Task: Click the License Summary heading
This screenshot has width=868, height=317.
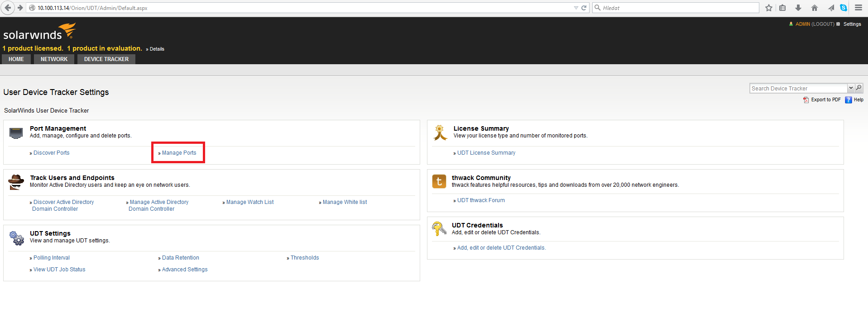Action: pyautogui.click(x=481, y=128)
